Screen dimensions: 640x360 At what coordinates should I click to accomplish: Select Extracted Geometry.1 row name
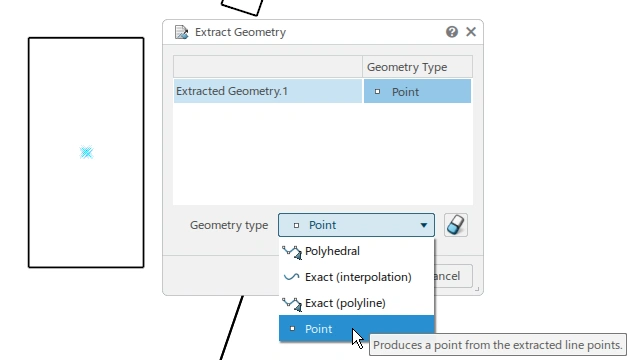click(x=268, y=91)
